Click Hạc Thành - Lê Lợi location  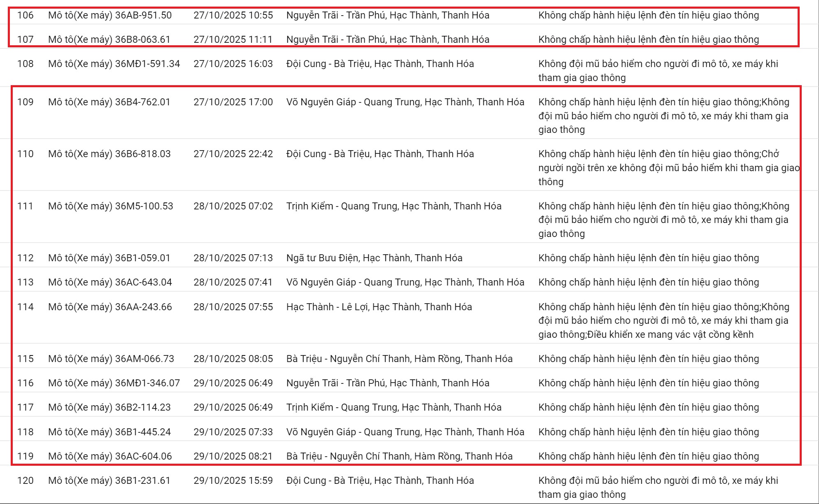click(378, 307)
